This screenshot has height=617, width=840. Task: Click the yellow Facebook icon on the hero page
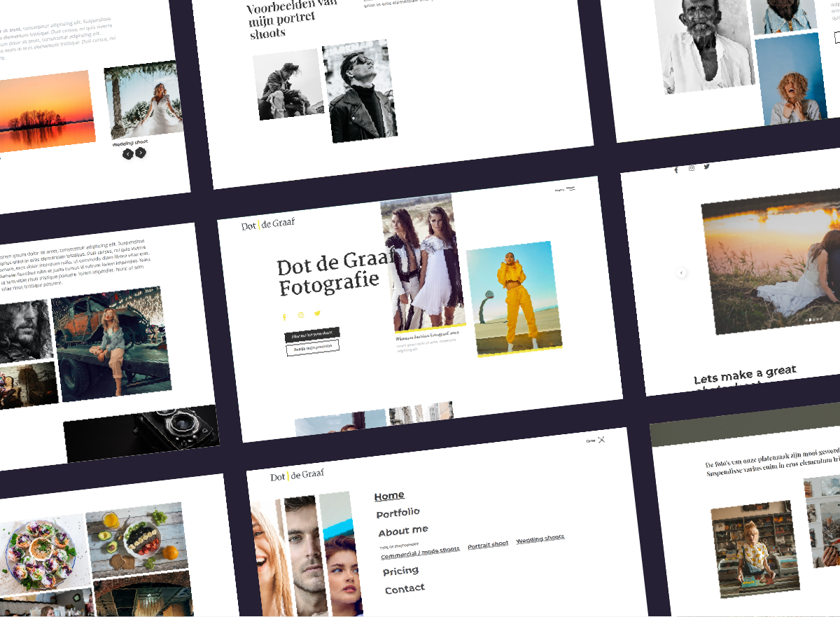[284, 317]
